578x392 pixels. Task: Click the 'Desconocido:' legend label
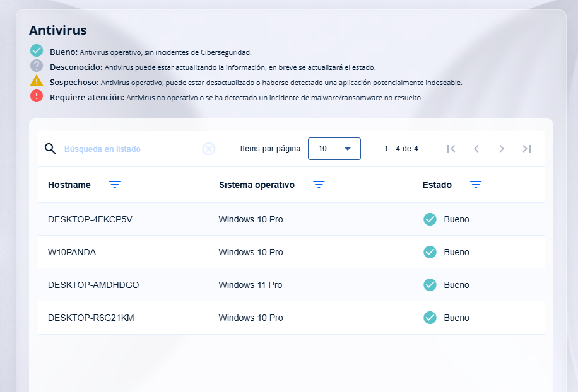coord(76,67)
